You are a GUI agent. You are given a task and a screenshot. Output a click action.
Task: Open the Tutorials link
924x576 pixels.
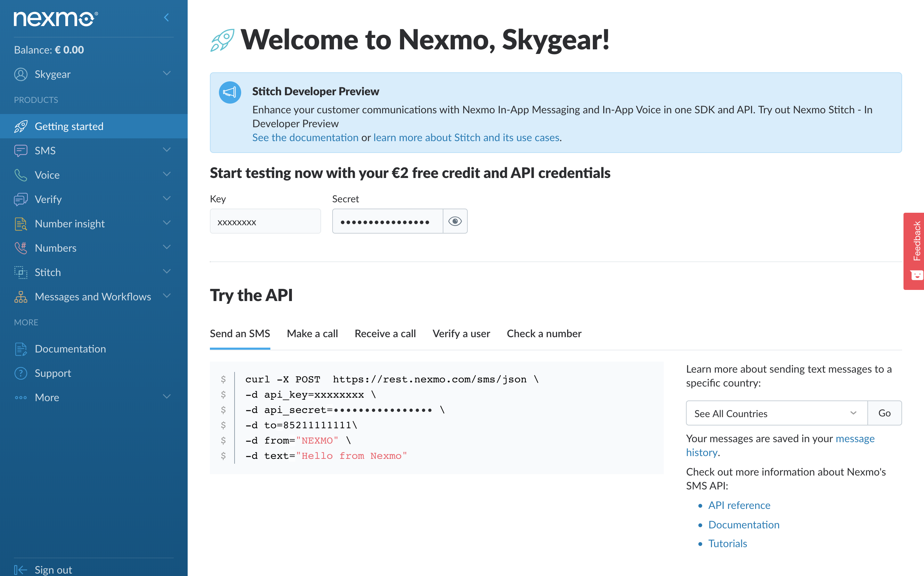(728, 544)
